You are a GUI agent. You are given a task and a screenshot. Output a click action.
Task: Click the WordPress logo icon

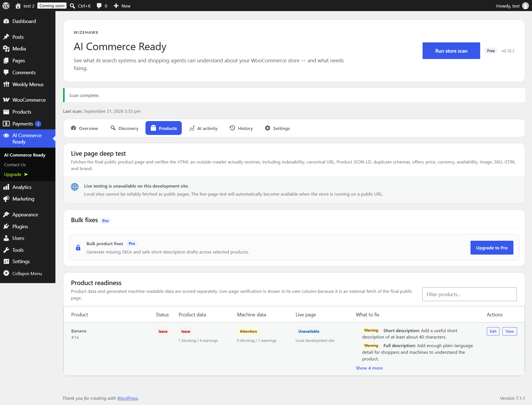pyautogui.click(x=6, y=6)
